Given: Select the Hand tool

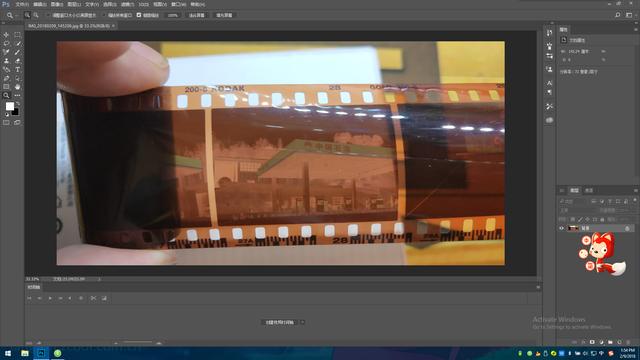Looking at the screenshot, I should (17, 87).
